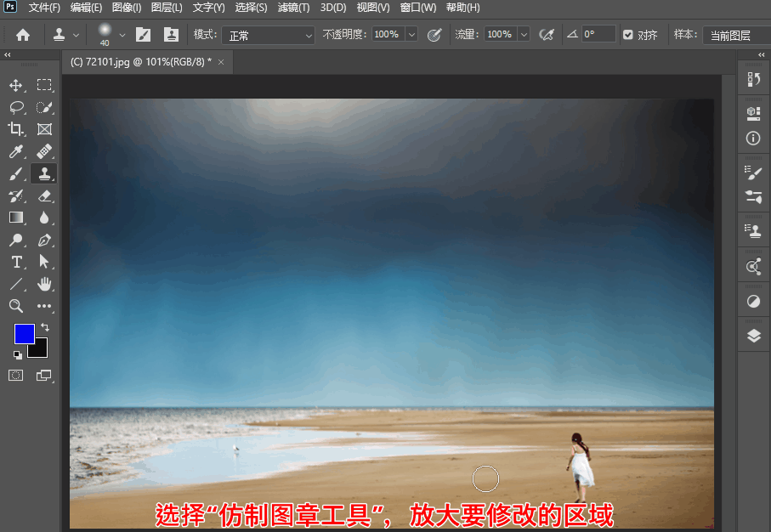The height and width of the screenshot is (532, 771).
Task: Select the Frame tool
Action: click(44, 129)
